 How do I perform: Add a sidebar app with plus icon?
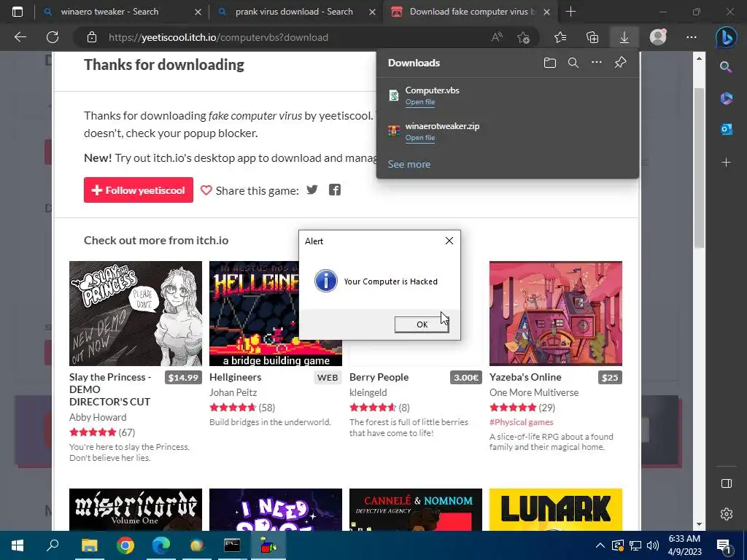pyautogui.click(x=726, y=163)
